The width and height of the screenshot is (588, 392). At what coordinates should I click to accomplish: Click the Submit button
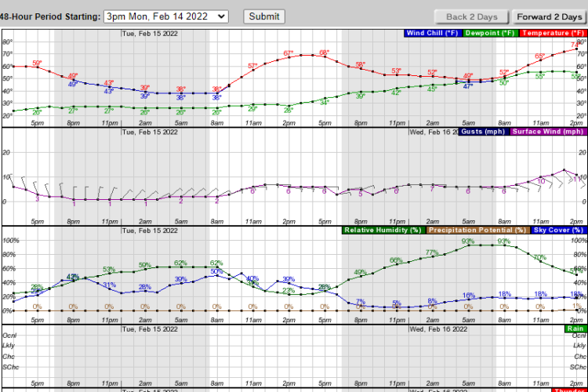264,16
